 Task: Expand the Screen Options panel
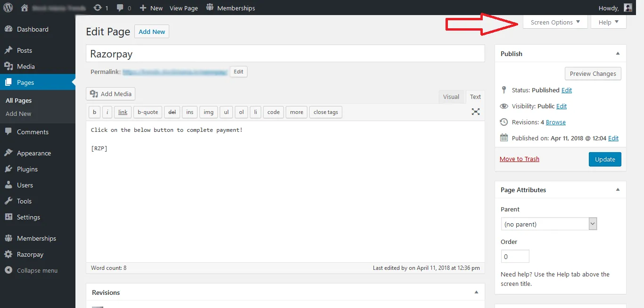tap(555, 22)
